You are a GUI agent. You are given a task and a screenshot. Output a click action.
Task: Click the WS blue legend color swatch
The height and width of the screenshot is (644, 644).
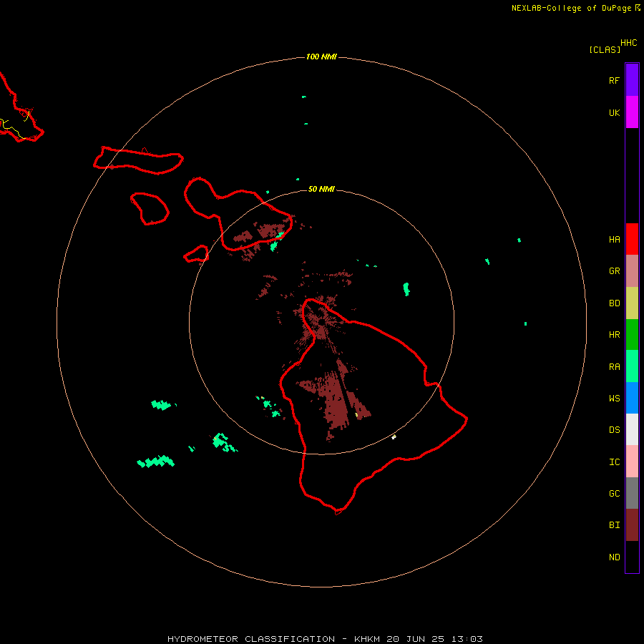tap(632, 398)
